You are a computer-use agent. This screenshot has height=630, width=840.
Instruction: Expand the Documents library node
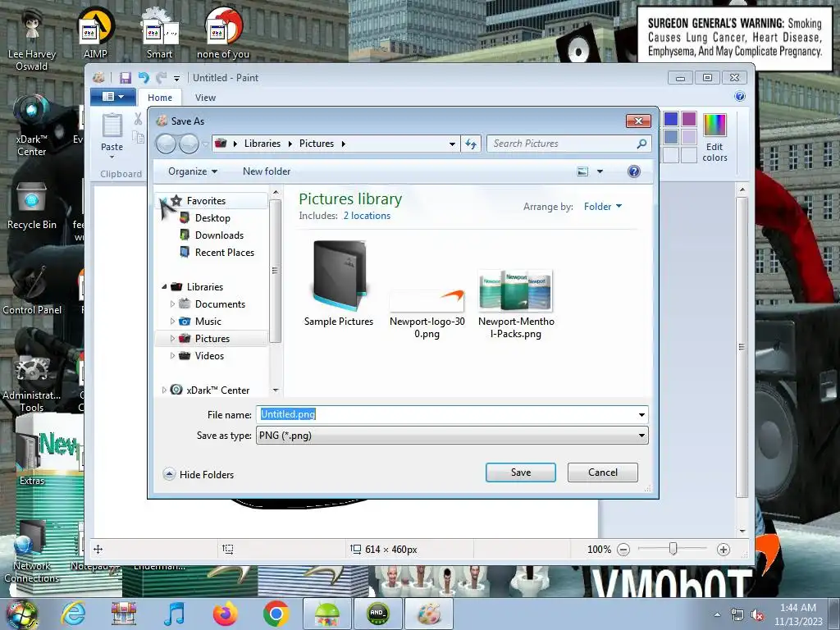[x=172, y=304]
